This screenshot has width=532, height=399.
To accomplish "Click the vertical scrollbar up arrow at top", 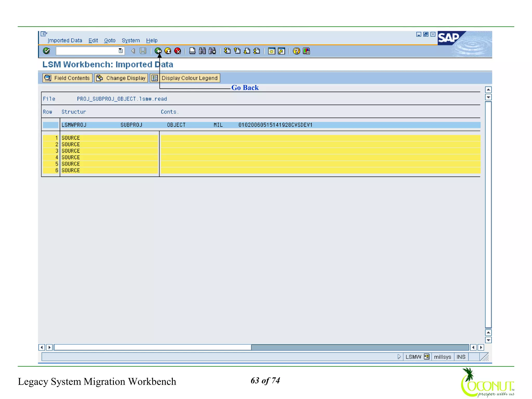I will [x=488, y=90].
